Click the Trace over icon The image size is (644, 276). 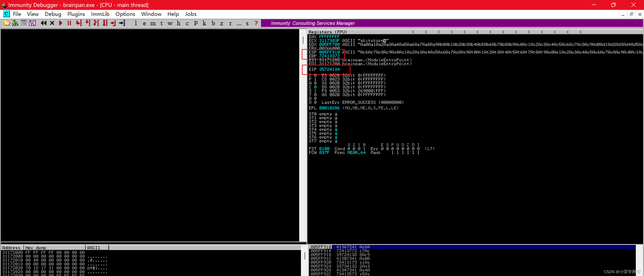click(x=105, y=23)
